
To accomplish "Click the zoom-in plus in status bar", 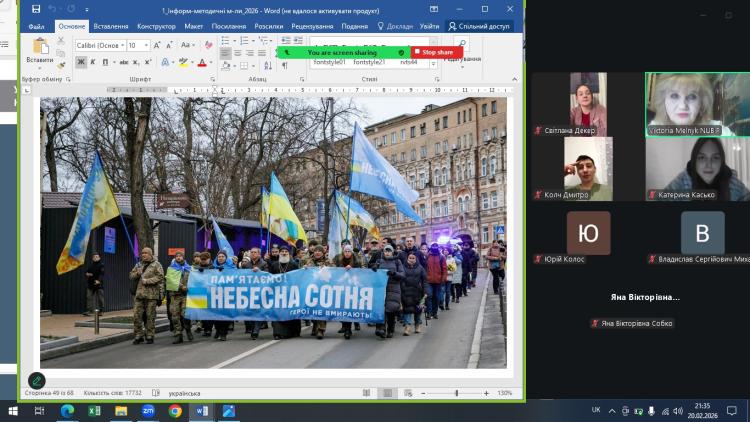I will tap(486, 393).
